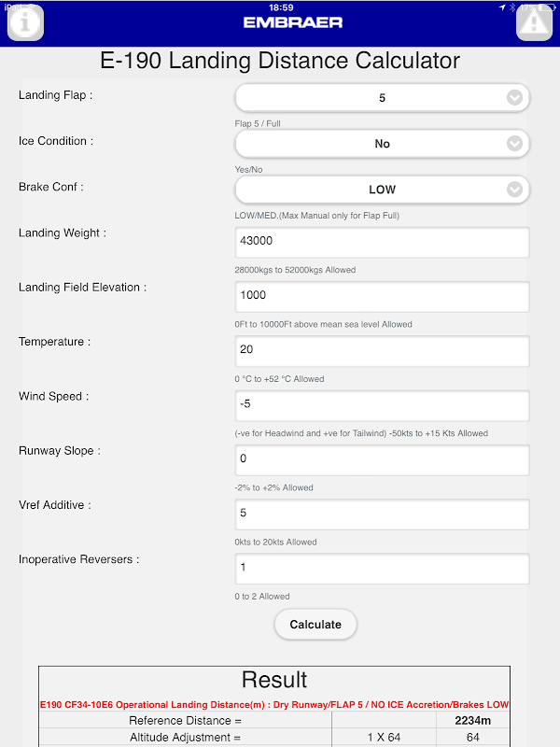Tap the 2234m reference distance cell
This screenshot has height=747, width=560.
point(472,721)
